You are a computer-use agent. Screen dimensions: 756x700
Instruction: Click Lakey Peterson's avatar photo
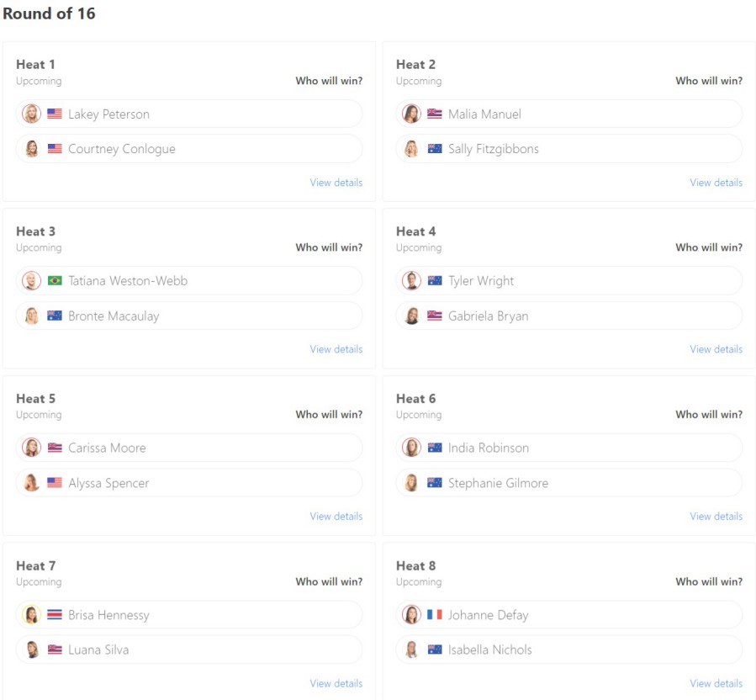[32, 114]
